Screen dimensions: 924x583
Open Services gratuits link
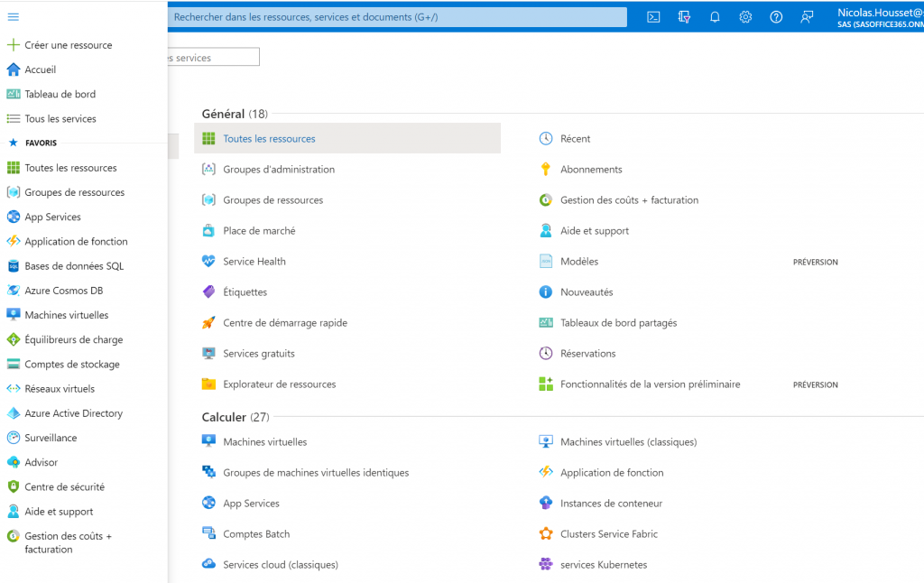(x=259, y=354)
